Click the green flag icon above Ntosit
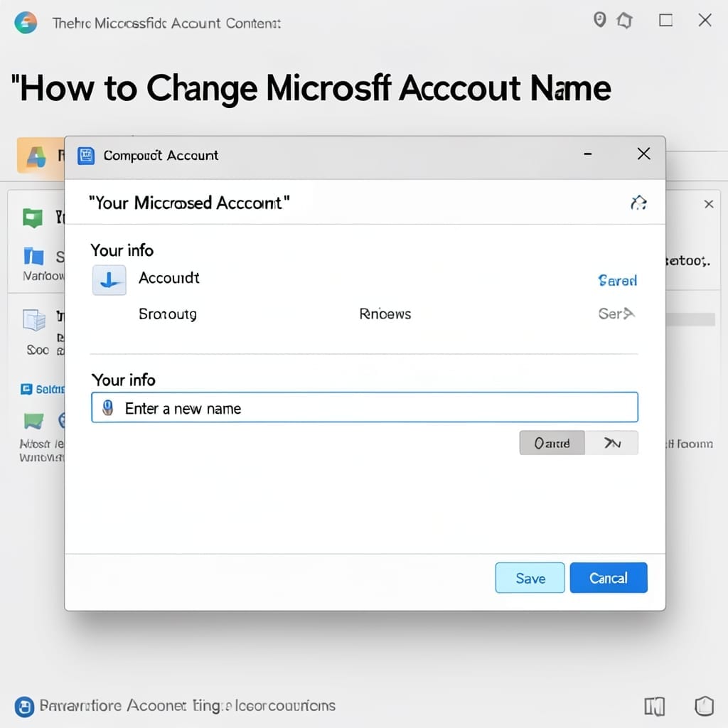 [x=33, y=422]
